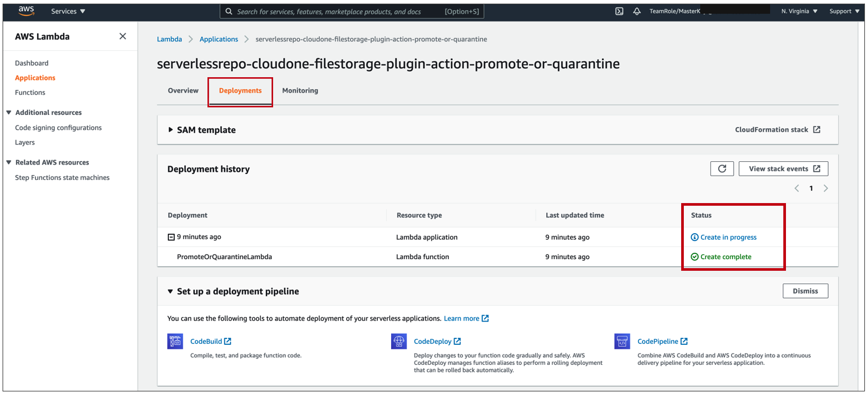The width and height of the screenshot is (868, 394).
Task: Click the Lambda application resource type cell
Action: pyautogui.click(x=427, y=237)
